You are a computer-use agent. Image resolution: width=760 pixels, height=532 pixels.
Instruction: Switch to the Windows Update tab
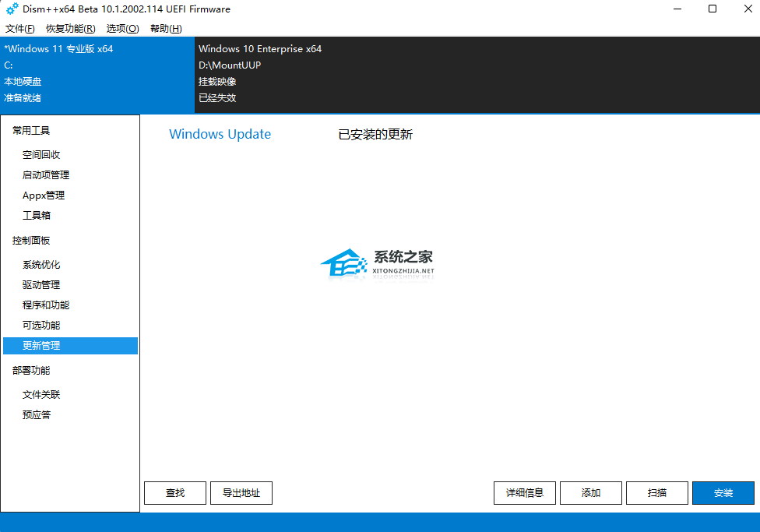tap(220, 134)
